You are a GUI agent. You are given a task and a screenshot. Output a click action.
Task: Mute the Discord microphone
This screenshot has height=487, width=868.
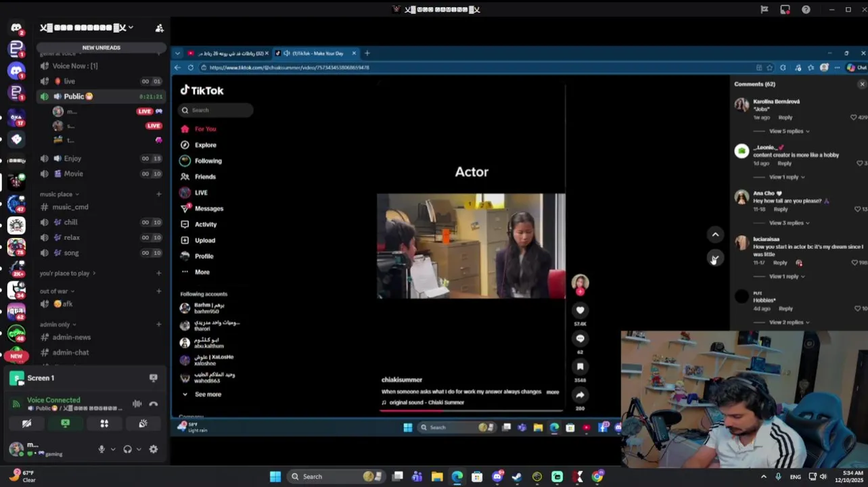pos(101,449)
